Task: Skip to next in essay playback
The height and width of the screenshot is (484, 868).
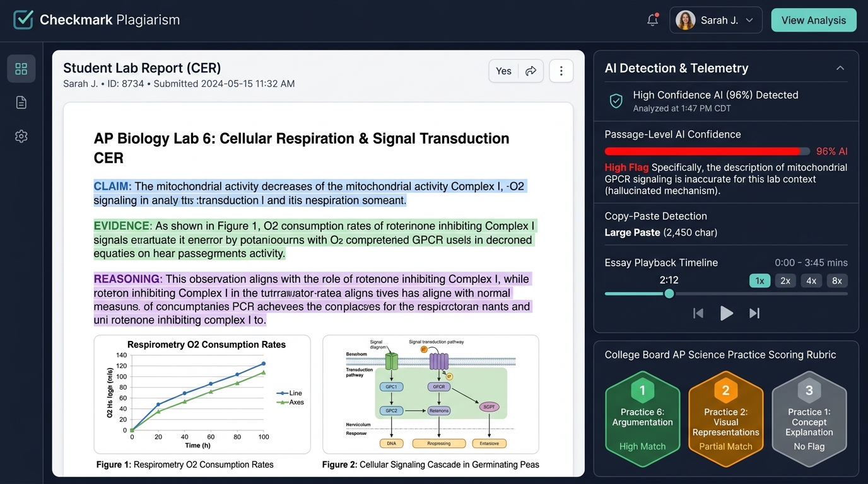Action: coord(754,313)
